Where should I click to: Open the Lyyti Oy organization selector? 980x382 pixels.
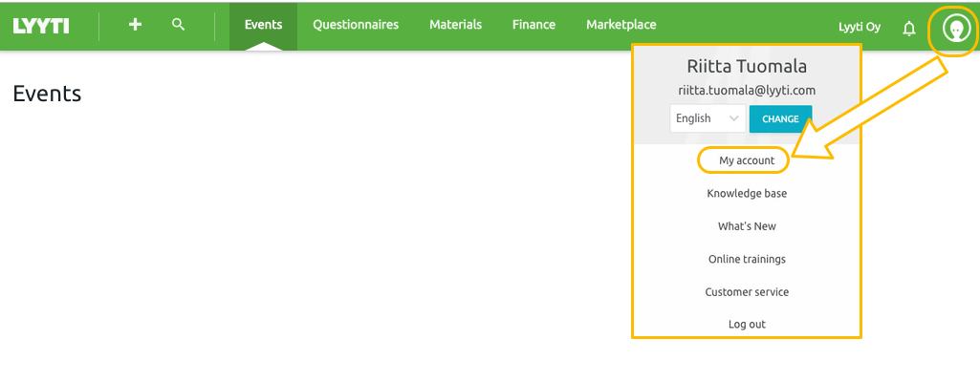(x=860, y=27)
